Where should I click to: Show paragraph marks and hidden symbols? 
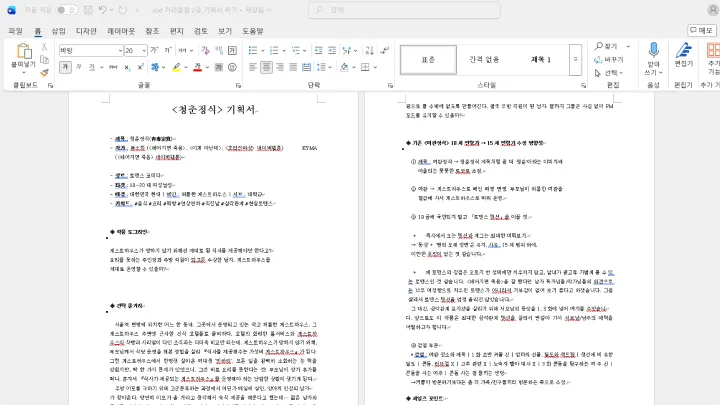point(385,50)
